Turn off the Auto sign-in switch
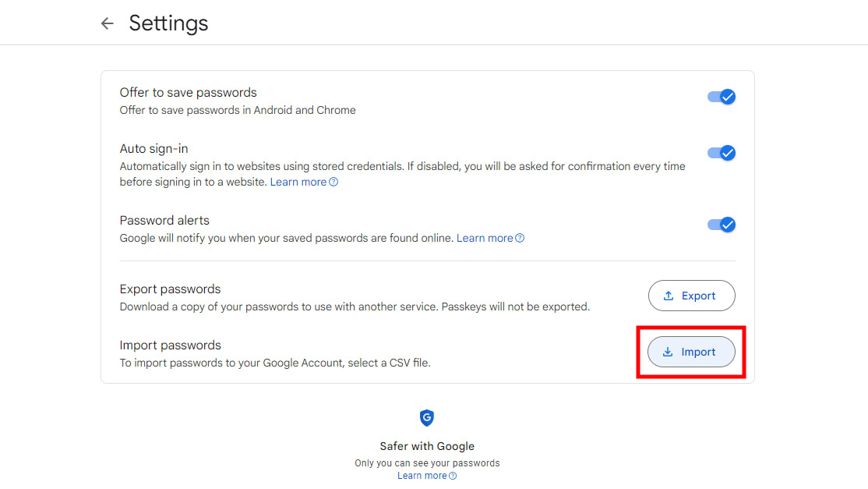Screen dimensions: 868x489 (x=722, y=153)
